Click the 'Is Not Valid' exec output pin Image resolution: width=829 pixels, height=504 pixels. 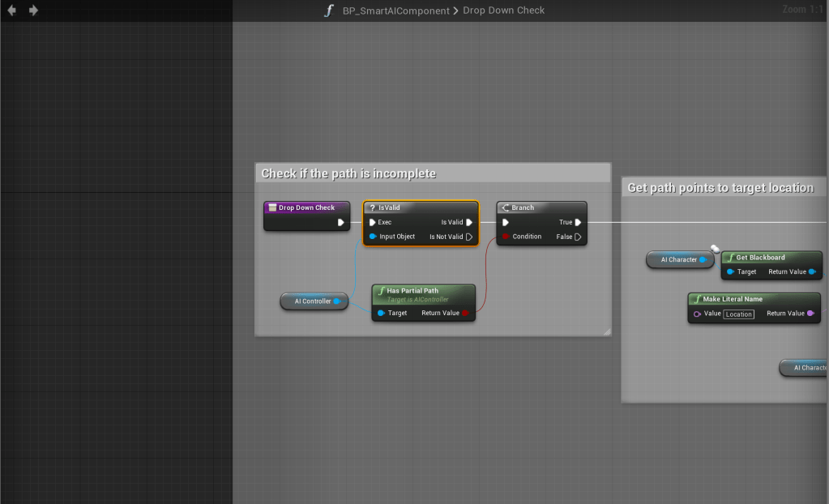tap(469, 237)
